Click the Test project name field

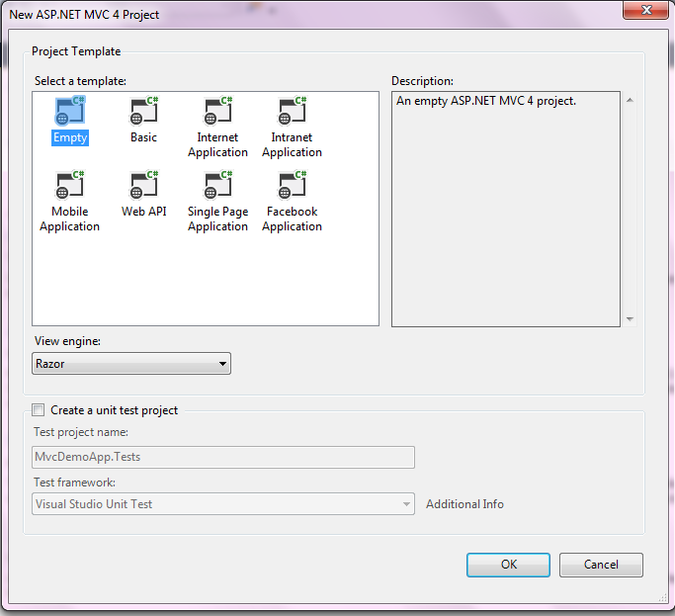(x=223, y=457)
